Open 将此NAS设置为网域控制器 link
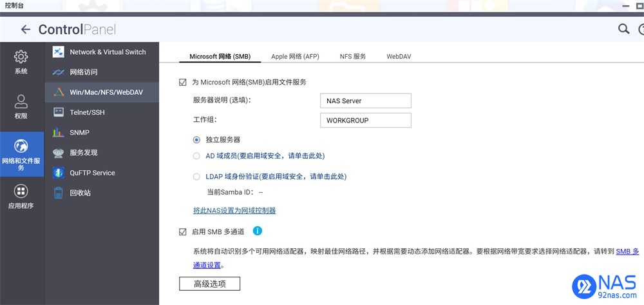Image resolution: width=644 pixels, height=305 pixels. [x=234, y=210]
